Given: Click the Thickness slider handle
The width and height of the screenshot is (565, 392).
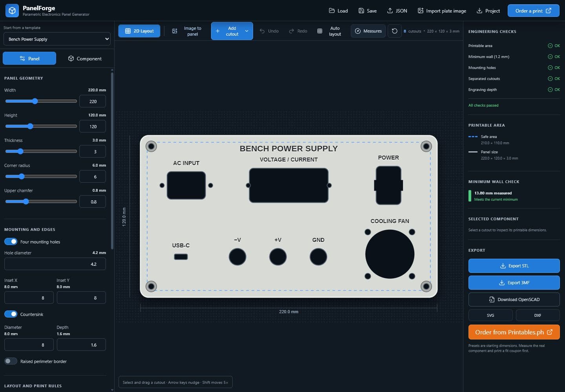Looking at the screenshot, I should tap(20, 151).
